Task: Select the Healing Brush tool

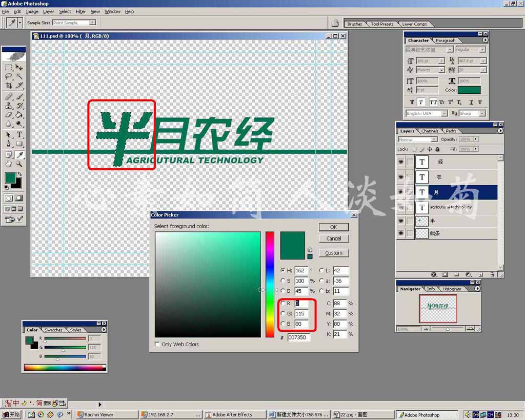Action: 9,97
